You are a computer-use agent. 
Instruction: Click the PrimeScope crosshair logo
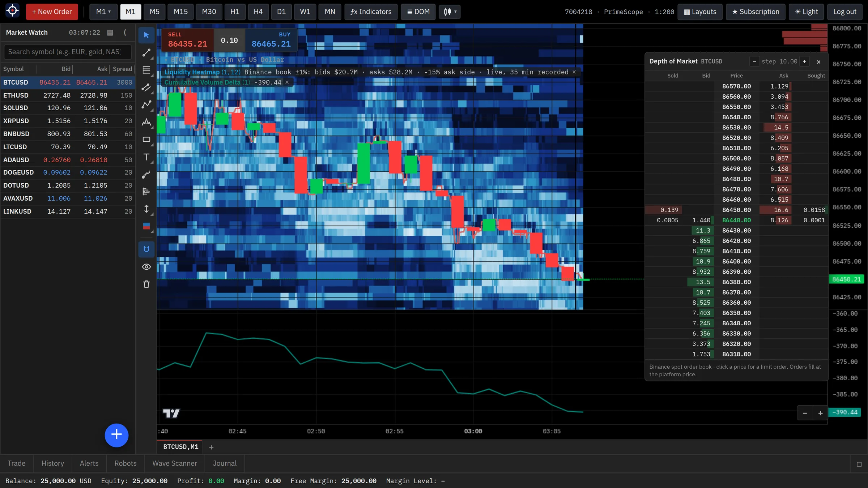(12, 11)
